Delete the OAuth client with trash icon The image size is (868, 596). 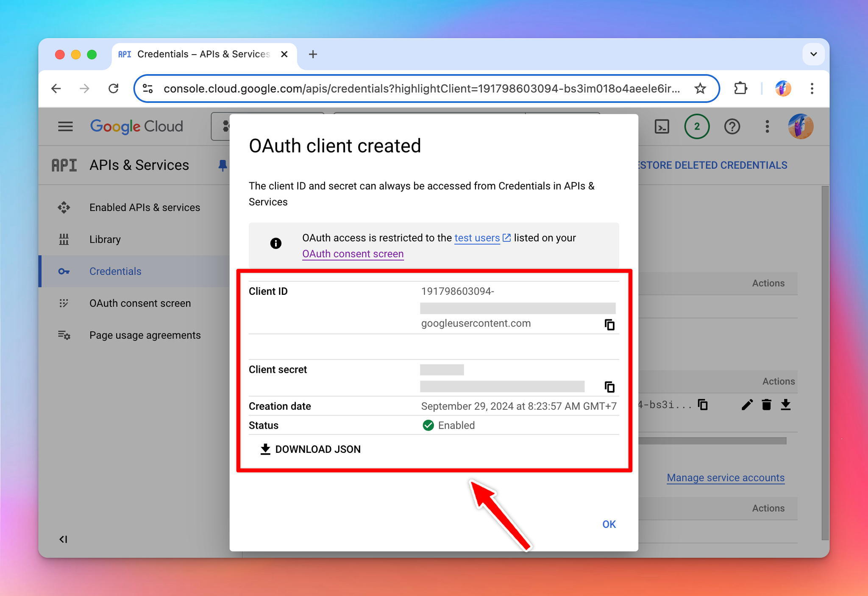coord(766,405)
